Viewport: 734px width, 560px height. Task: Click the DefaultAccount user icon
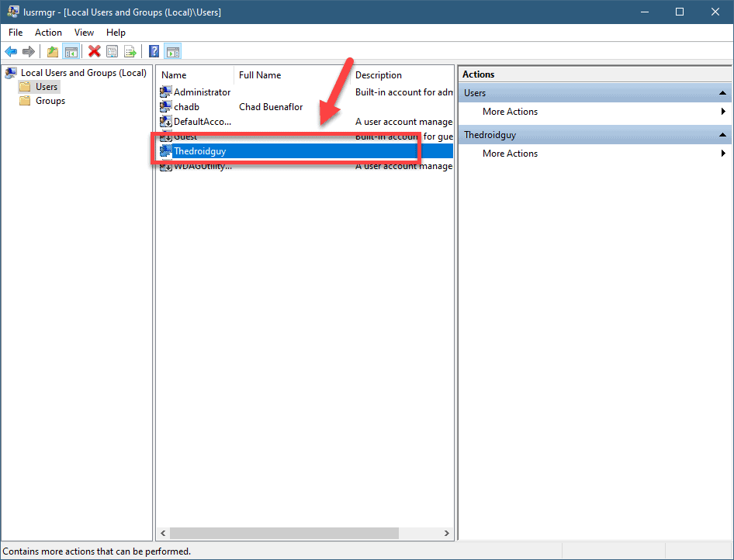click(x=166, y=122)
